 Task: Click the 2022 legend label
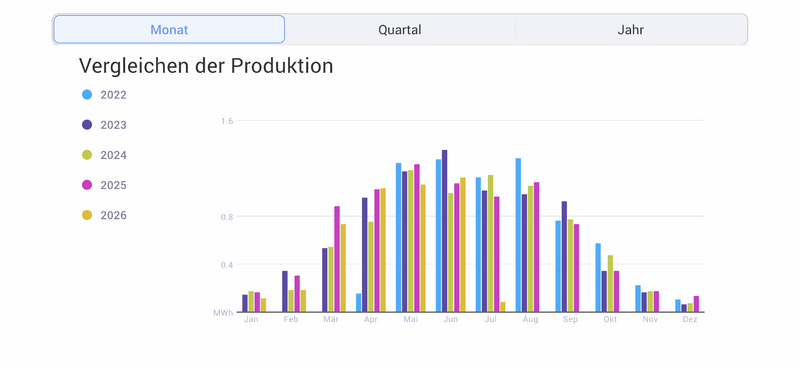click(113, 95)
